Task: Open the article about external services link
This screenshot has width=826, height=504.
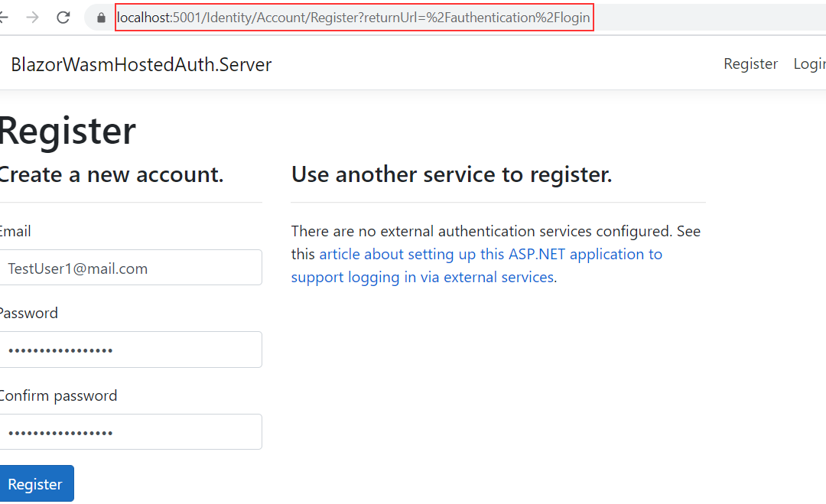Action: pos(489,254)
